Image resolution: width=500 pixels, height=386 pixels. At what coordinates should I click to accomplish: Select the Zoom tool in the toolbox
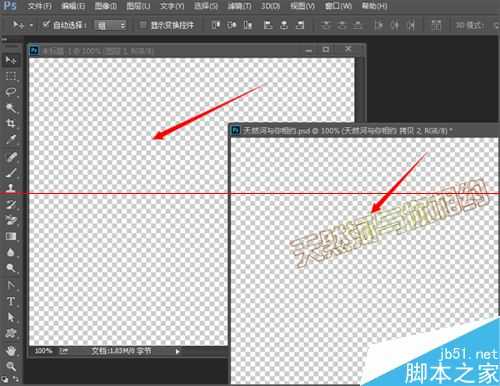11,366
